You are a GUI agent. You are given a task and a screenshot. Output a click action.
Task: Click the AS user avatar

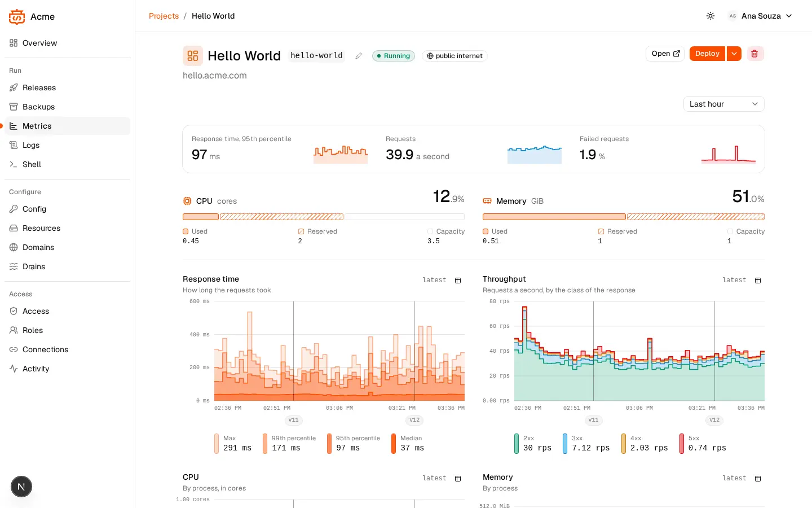click(x=732, y=16)
